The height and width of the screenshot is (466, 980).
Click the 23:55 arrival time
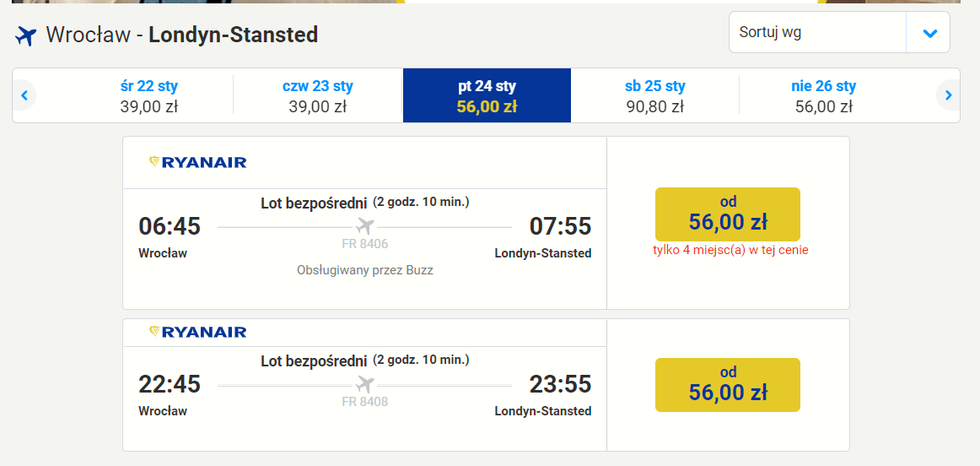560,384
